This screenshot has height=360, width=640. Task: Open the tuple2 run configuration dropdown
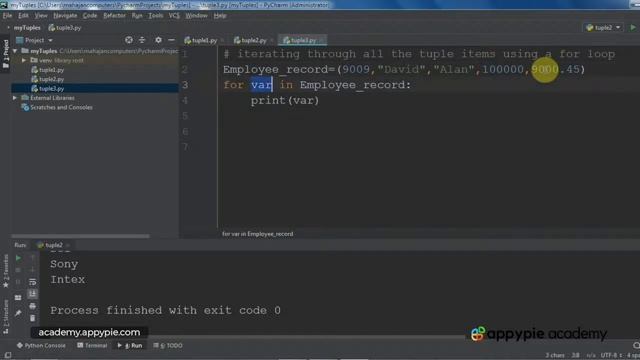point(603,27)
